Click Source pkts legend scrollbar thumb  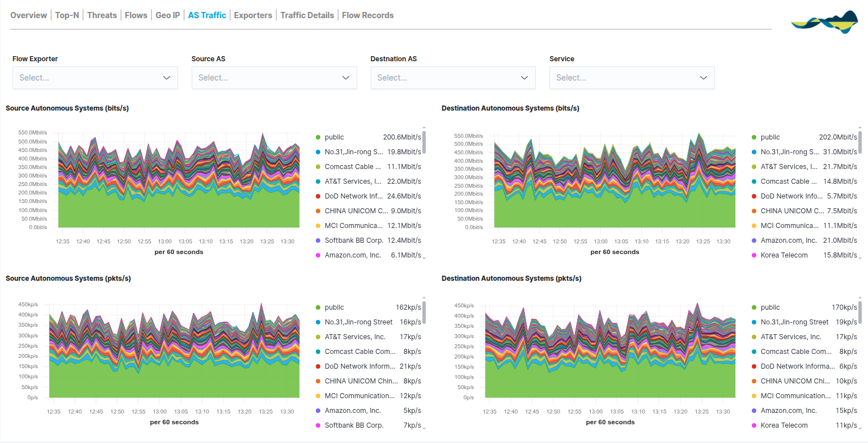[x=424, y=313]
